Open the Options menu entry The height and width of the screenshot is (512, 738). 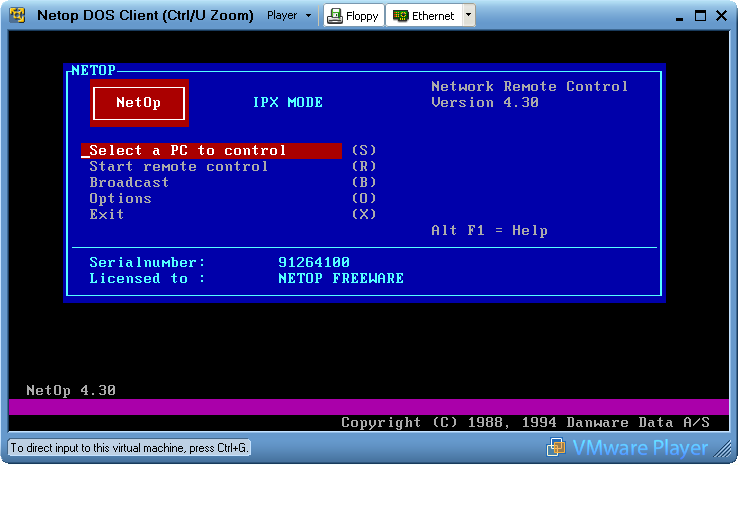[120, 199]
